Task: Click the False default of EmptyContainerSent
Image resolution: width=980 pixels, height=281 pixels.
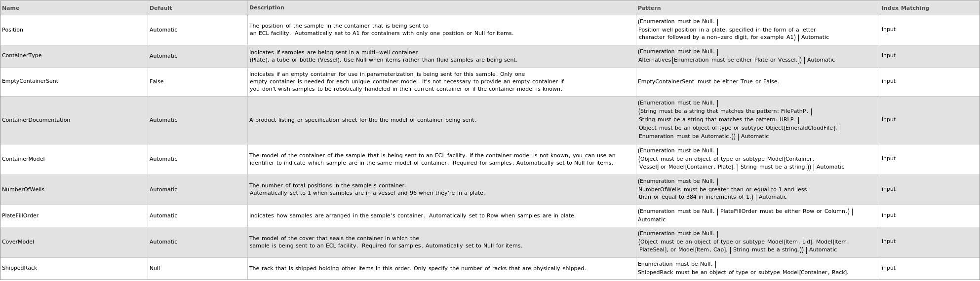Action: (157, 82)
